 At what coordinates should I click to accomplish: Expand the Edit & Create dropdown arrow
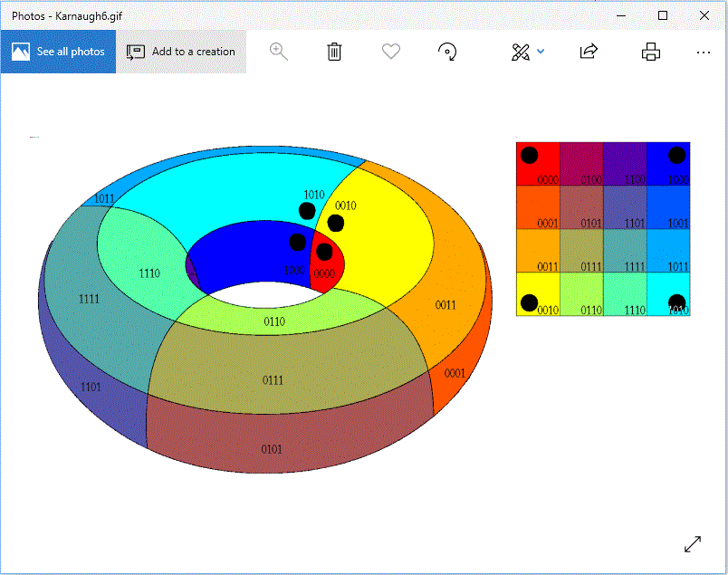(541, 52)
